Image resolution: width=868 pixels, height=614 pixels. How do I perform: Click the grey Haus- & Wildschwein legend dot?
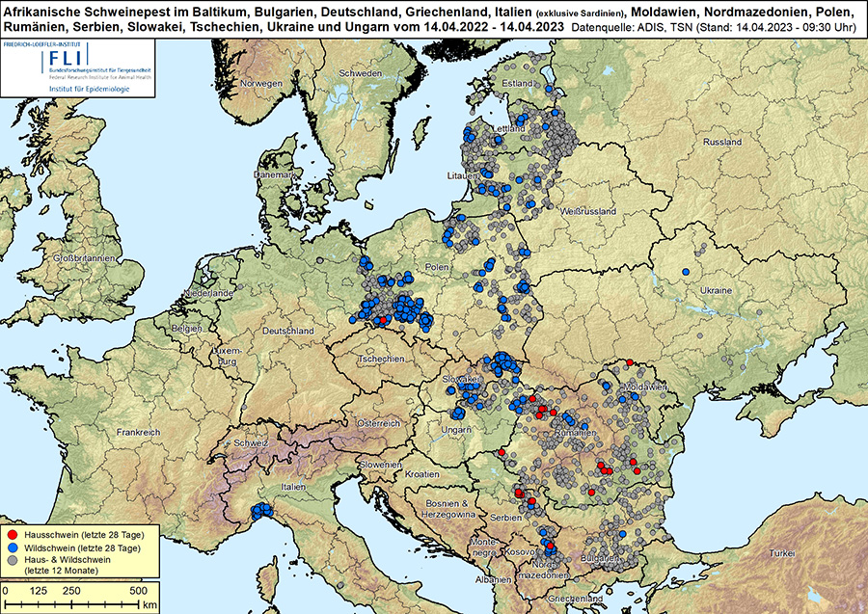[13, 559]
